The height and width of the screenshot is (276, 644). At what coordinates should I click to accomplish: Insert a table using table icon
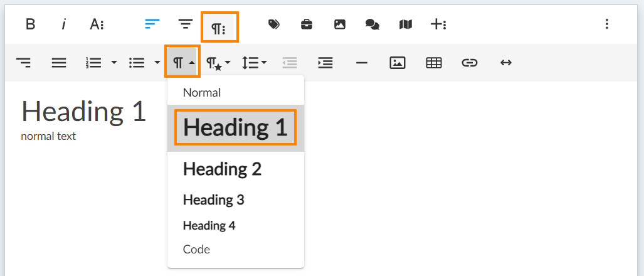coord(433,63)
